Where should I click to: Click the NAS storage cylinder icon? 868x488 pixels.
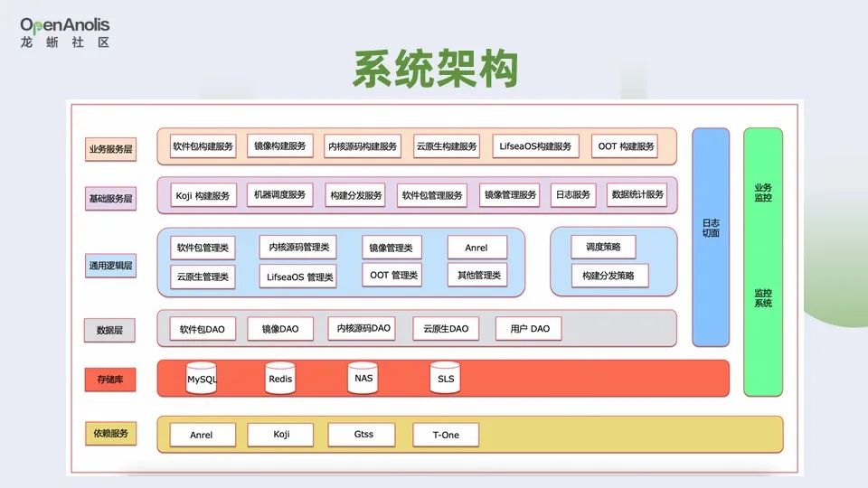pyautogui.click(x=363, y=378)
